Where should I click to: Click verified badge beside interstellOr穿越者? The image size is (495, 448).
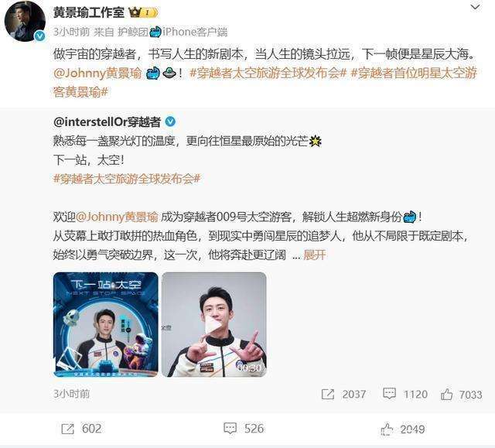(170, 121)
